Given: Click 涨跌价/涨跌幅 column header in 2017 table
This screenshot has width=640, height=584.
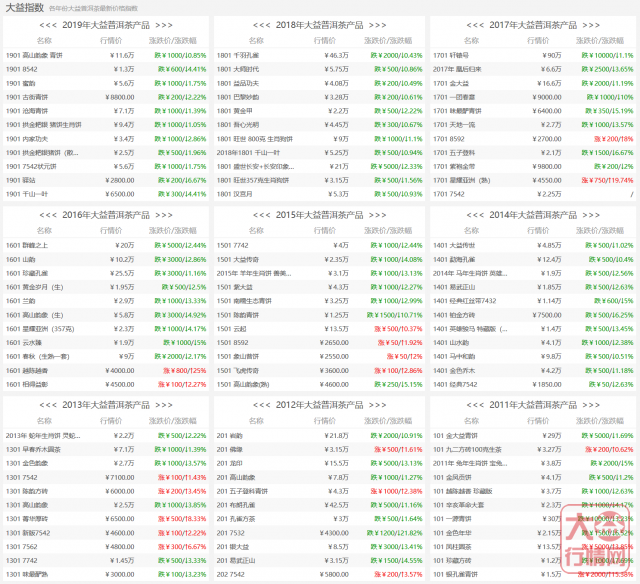Looking at the screenshot, I should 600,41.
